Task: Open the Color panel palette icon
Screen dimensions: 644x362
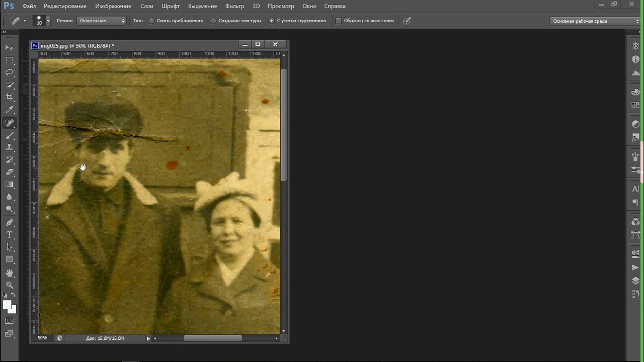Action: [x=635, y=92]
